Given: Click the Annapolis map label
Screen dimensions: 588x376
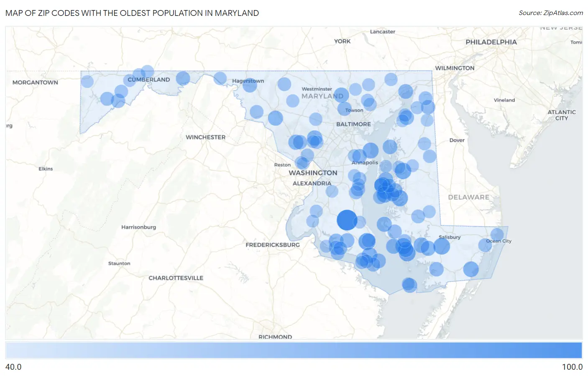Looking at the screenshot, I should coord(365,162).
